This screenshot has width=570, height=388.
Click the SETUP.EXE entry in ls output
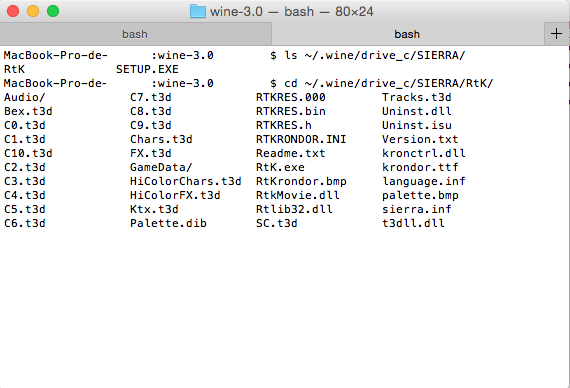[148, 69]
